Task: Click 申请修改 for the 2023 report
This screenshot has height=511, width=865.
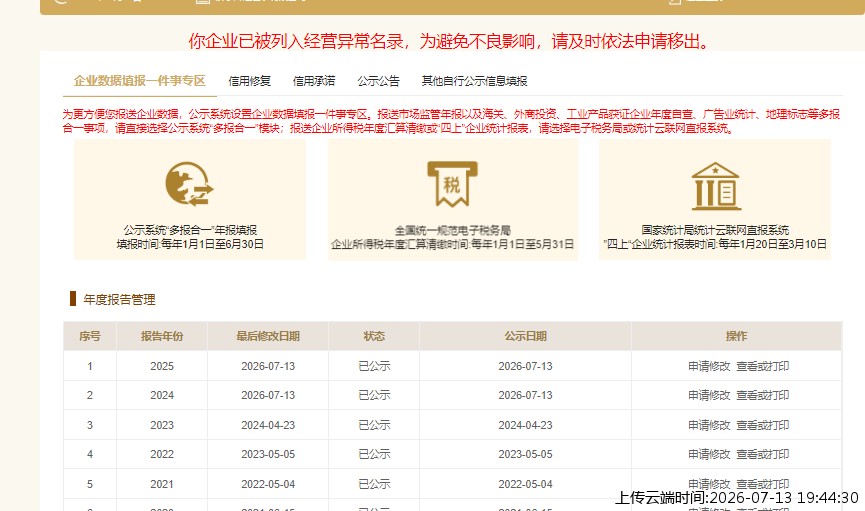Action: (x=709, y=425)
